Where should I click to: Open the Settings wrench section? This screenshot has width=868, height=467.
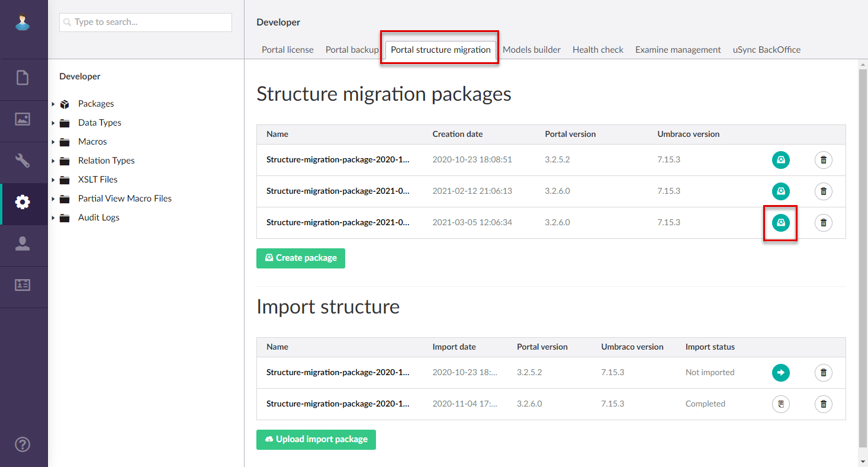tap(22, 161)
